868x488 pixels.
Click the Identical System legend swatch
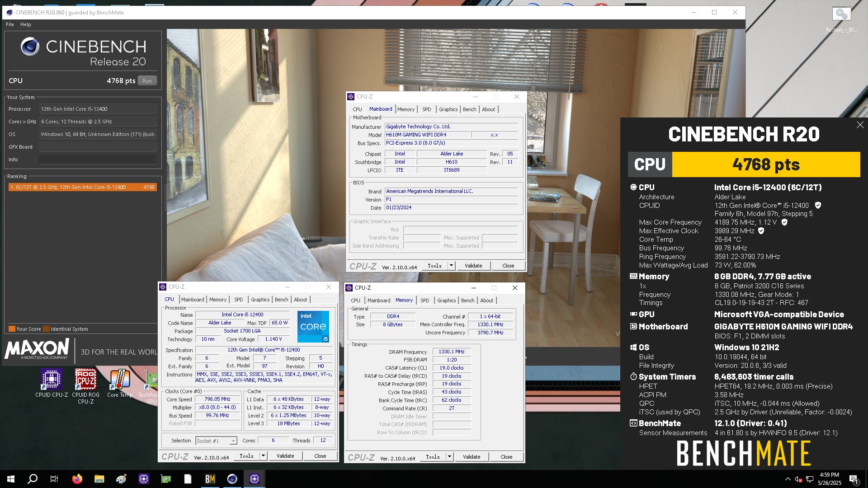point(46,329)
